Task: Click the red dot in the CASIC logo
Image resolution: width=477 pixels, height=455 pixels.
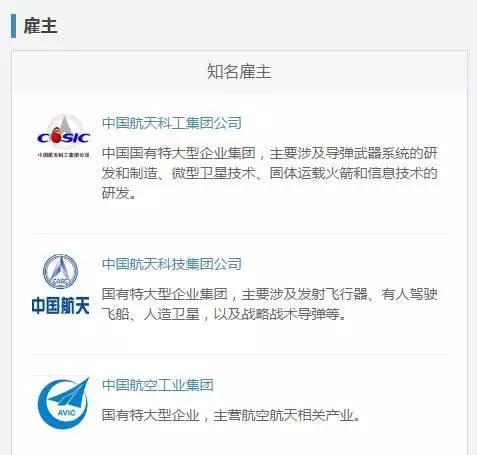Action: pos(56,137)
